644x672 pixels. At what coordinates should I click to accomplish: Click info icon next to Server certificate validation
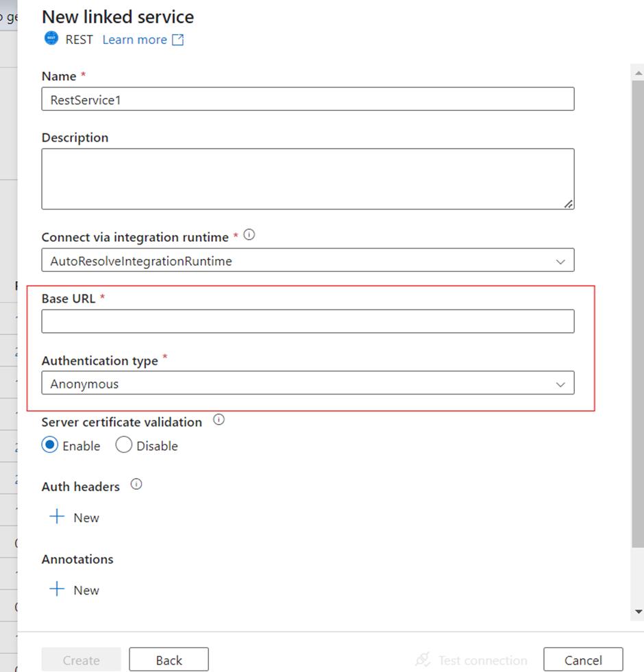pos(219,420)
